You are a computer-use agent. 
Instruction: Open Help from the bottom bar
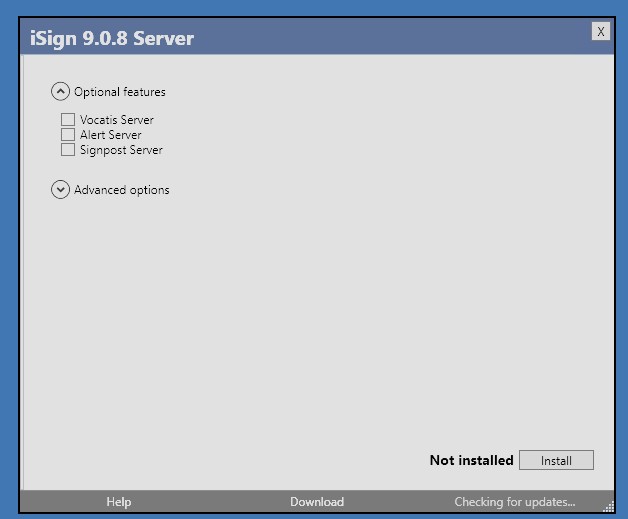pyautogui.click(x=119, y=502)
